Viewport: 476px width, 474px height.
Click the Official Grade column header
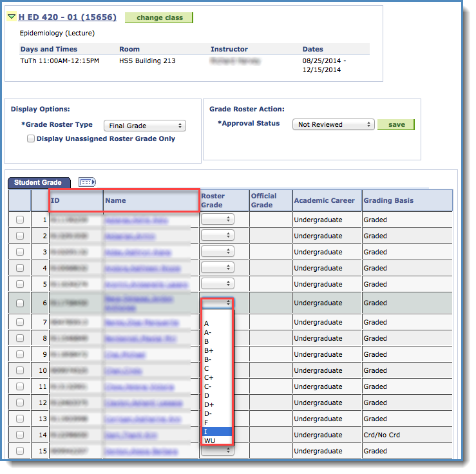coord(263,200)
